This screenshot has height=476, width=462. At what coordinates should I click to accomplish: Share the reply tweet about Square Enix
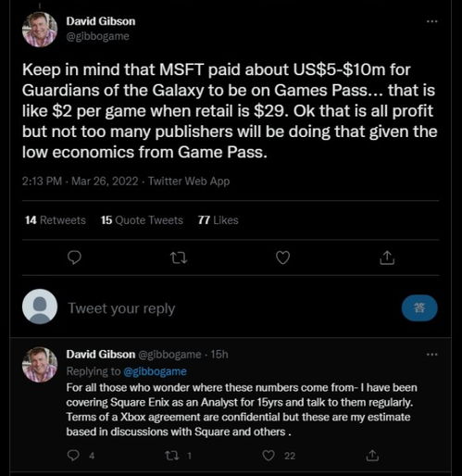tap(372, 456)
